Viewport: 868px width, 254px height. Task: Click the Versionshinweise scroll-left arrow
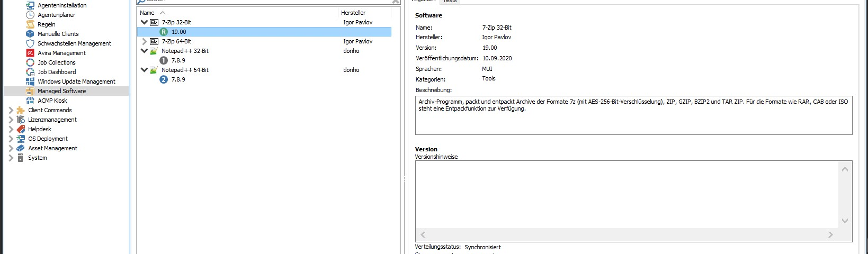[423, 234]
